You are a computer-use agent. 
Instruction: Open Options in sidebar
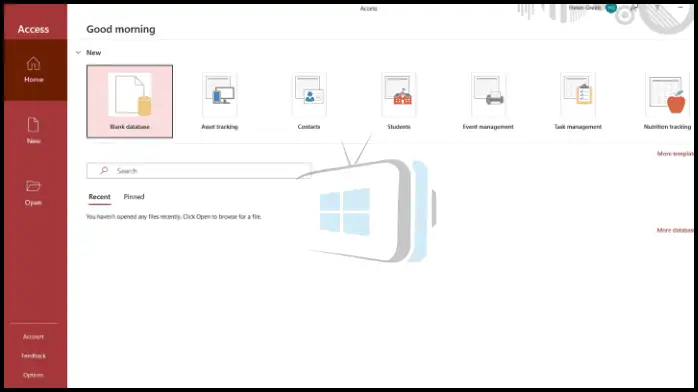point(33,375)
